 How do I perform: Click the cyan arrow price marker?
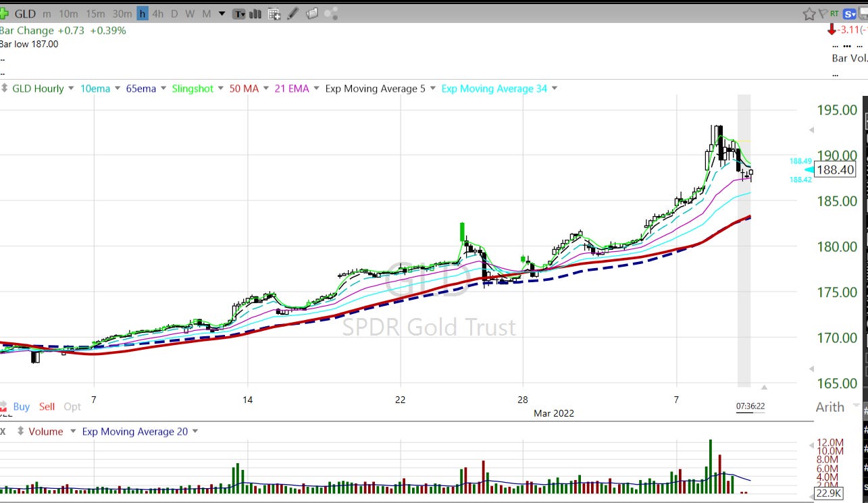[809, 169]
